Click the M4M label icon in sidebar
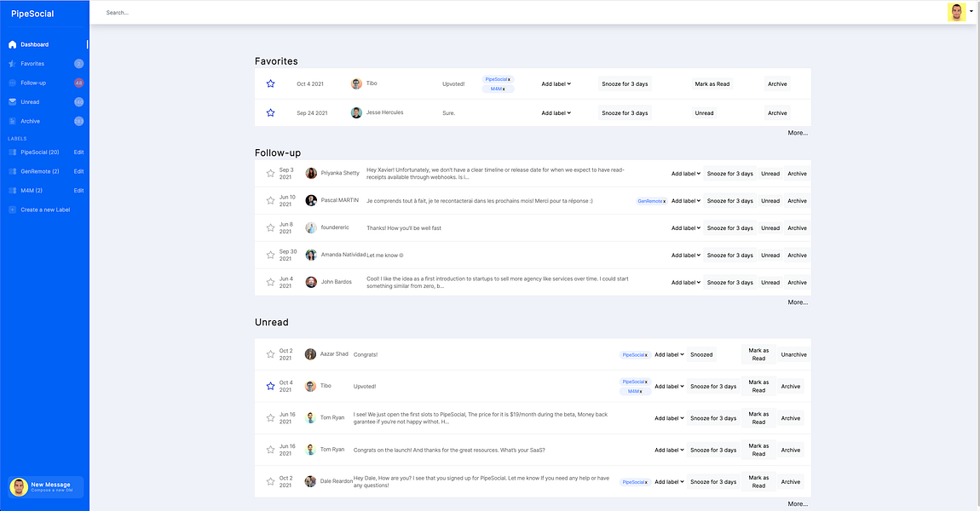Image resolution: width=980 pixels, height=511 pixels. pyautogui.click(x=13, y=191)
